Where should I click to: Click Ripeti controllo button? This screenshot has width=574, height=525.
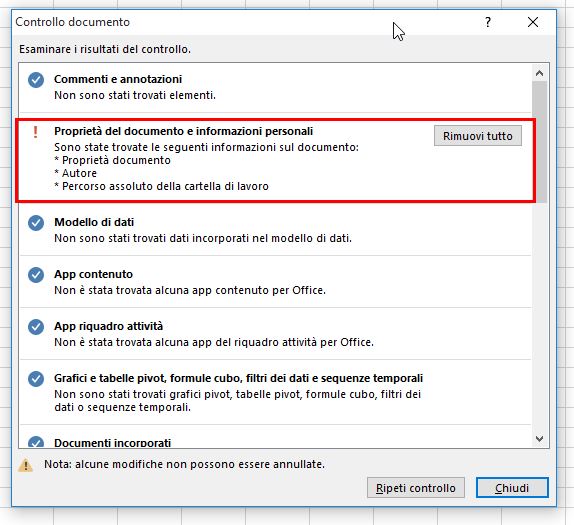pyautogui.click(x=416, y=488)
